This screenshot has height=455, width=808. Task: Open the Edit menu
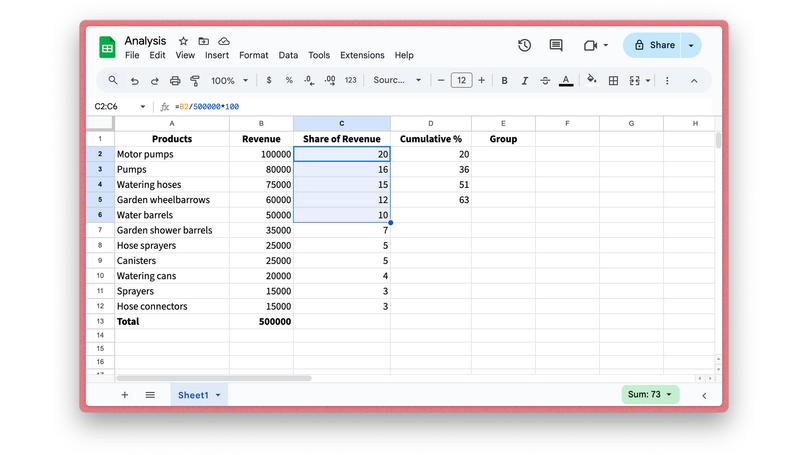point(157,55)
